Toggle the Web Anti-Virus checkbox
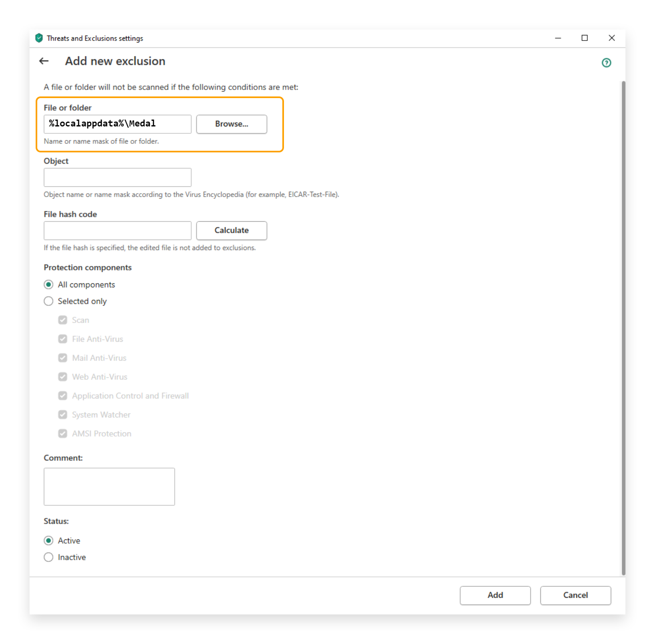The width and height of the screenshot is (655, 644). pos(62,377)
